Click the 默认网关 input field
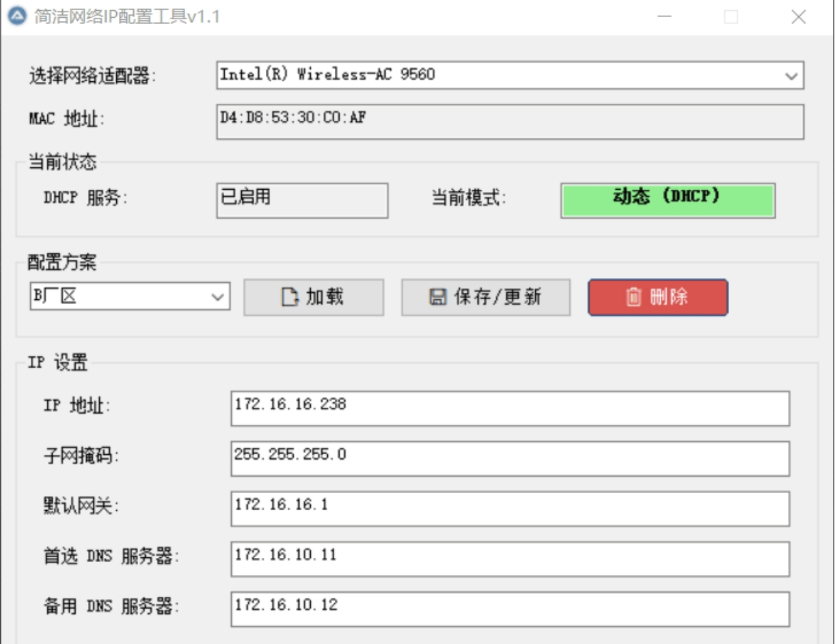The image size is (835, 644). click(510, 509)
